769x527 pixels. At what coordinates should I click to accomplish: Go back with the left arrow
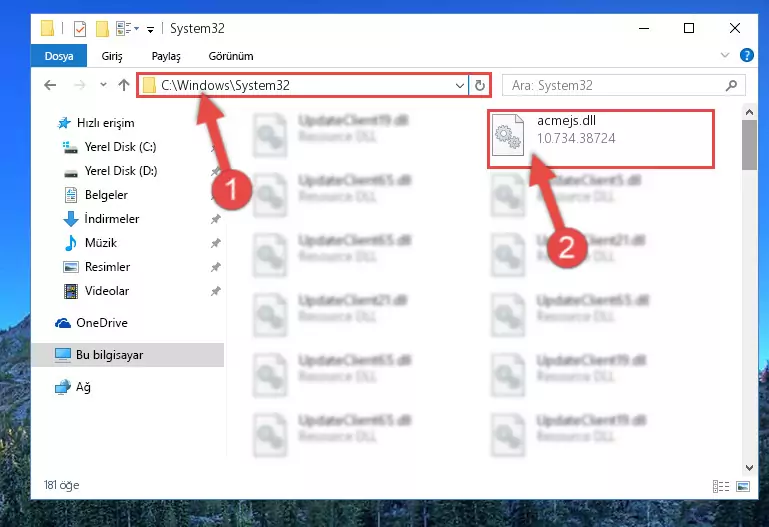(x=50, y=85)
